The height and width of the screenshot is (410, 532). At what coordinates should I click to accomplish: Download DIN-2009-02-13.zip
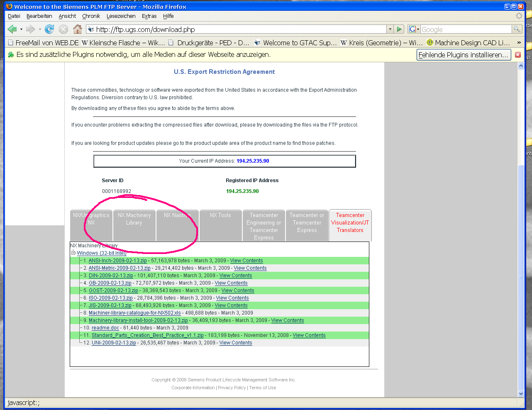(111, 276)
